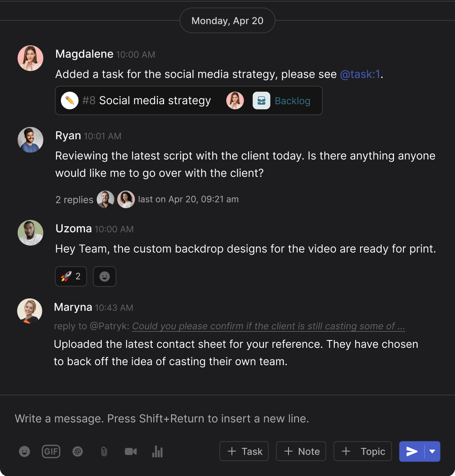The image size is (455, 476).
Task: Open Ryan's profile avatar
Action: tap(30, 140)
